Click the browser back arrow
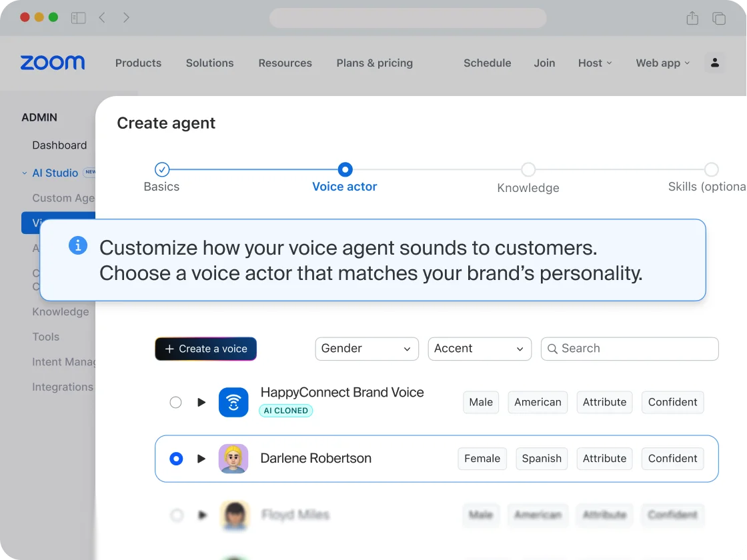 click(x=102, y=17)
